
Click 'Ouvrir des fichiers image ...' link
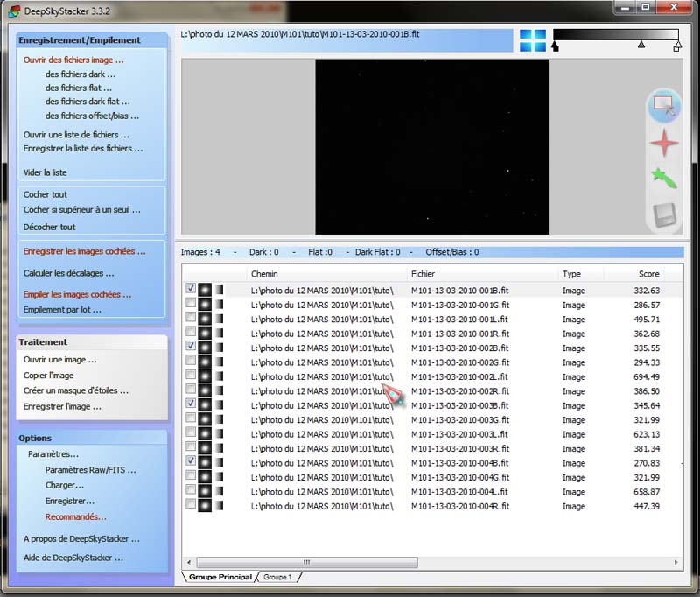(73, 60)
